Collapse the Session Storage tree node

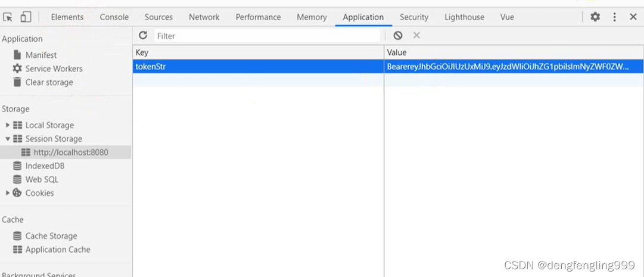[x=8, y=139]
